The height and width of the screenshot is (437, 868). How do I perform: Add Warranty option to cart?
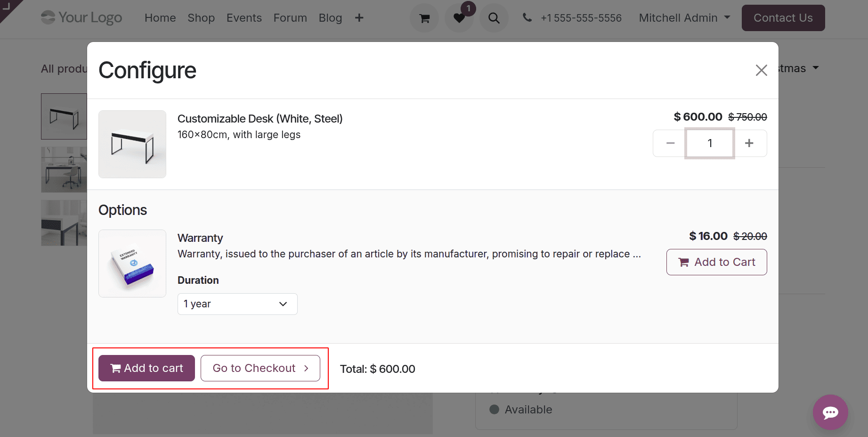[x=716, y=262]
